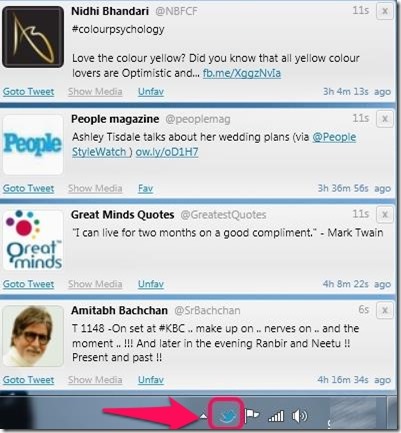The height and width of the screenshot is (433, 401).
Task: Open the @People StyleWatch mention link
Action: pos(214,144)
